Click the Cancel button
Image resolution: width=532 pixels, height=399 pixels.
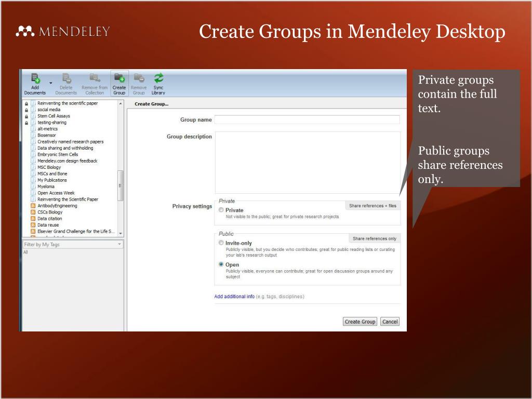[x=390, y=322]
